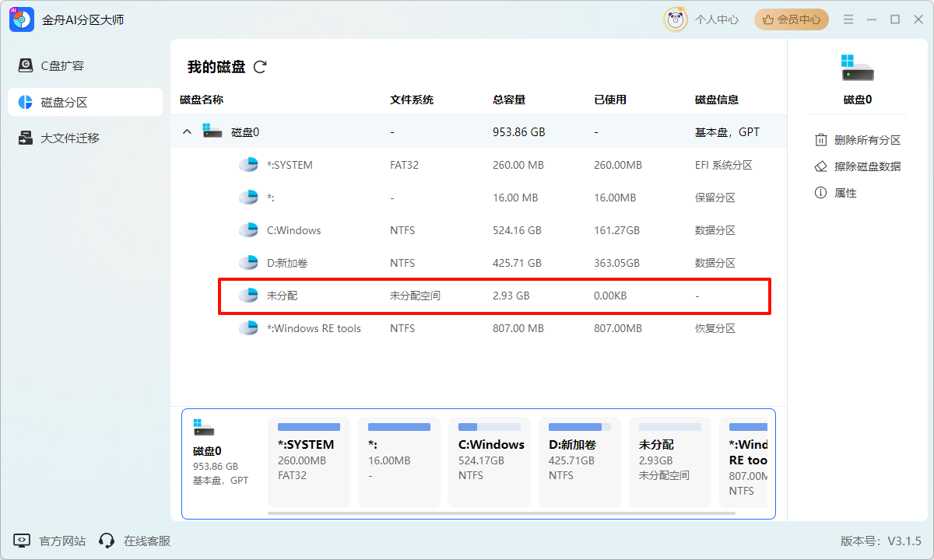The width and height of the screenshot is (934, 560).
Task: Click the 磁盘信息 column header
Action: click(x=717, y=100)
